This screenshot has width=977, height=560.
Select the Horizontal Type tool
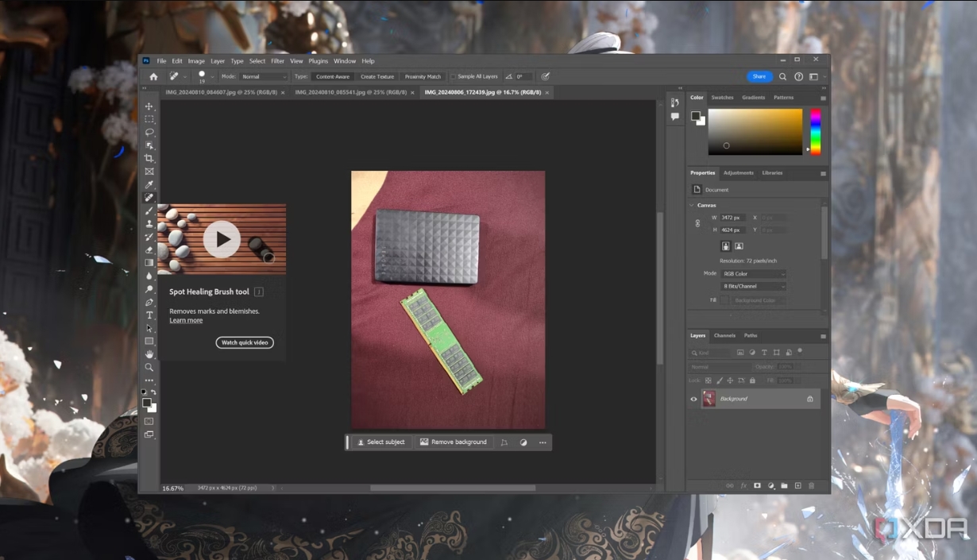[x=149, y=315]
